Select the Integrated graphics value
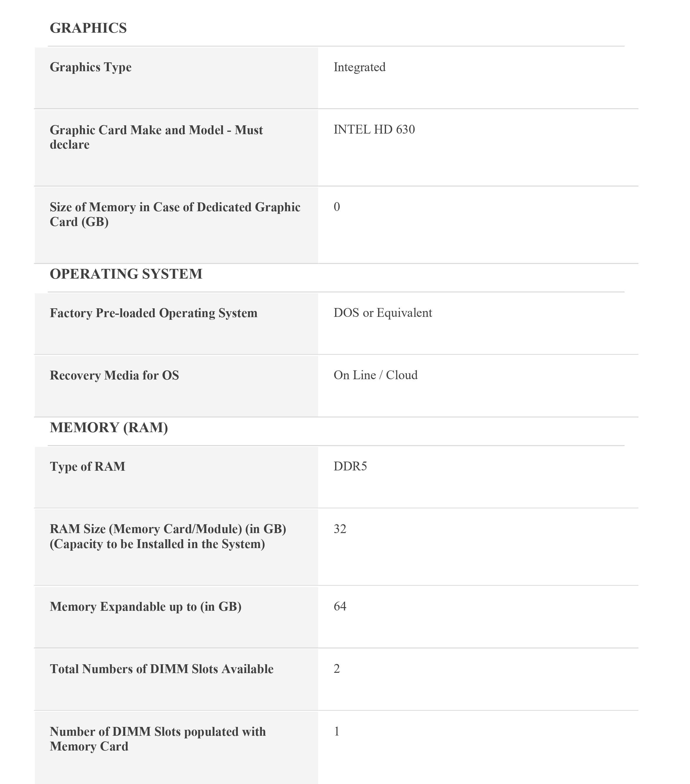This screenshot has width=690, height=784. coord(359,67)
